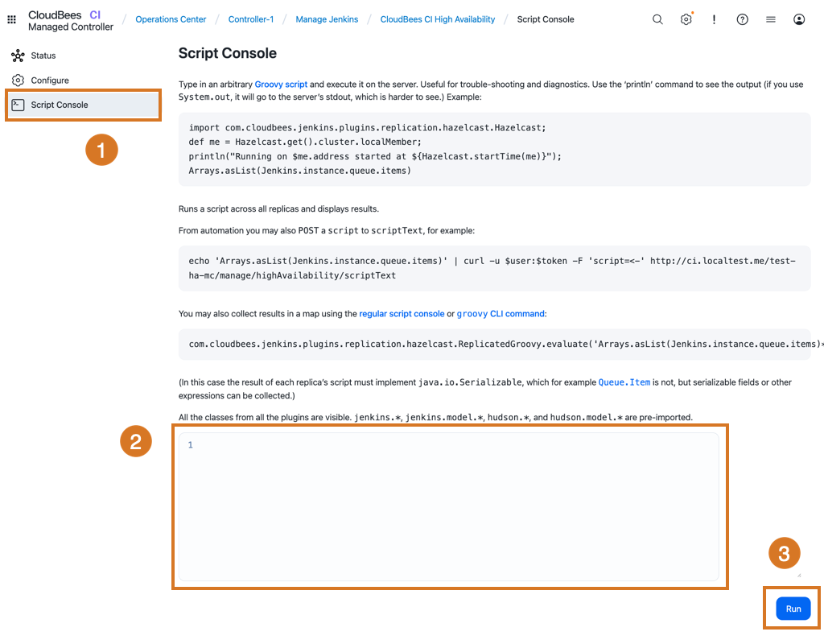
Task: Open the hamburger lines menu icon
Action: tap(770, 19)
